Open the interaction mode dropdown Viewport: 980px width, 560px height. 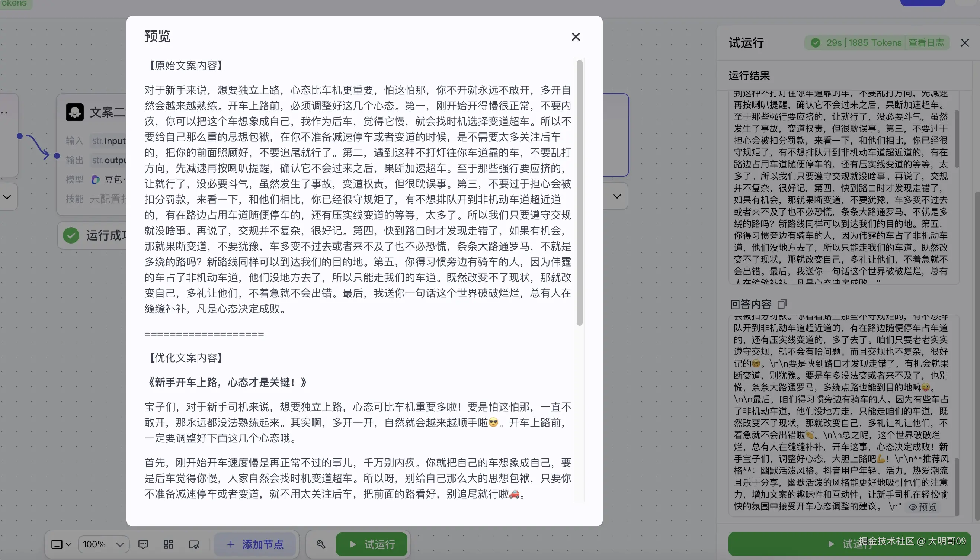tap(61, 544)
